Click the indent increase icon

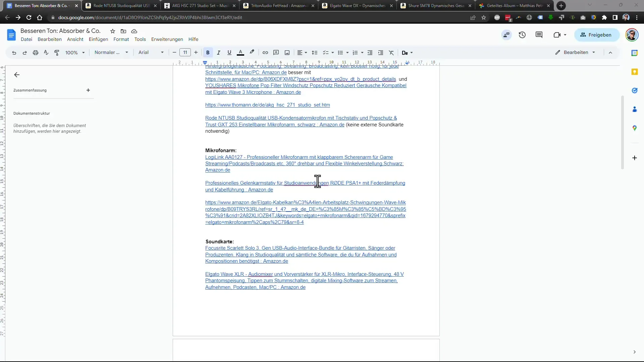point(381,52)
